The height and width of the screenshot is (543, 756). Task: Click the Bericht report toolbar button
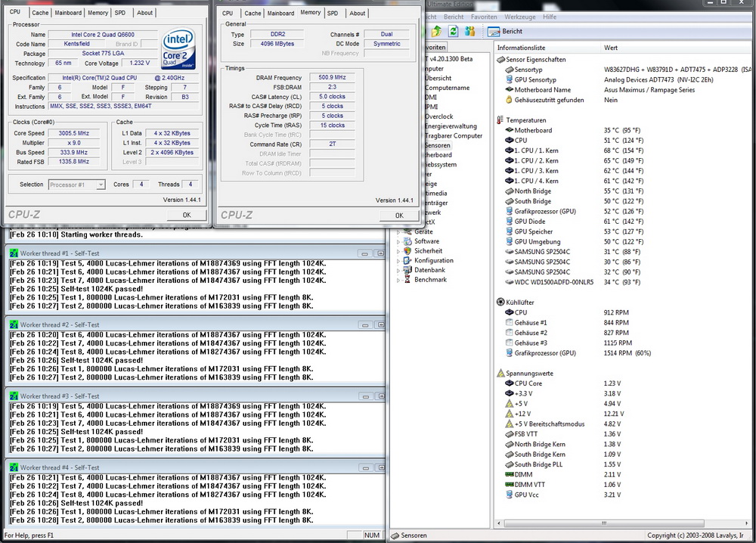pyautogui.click(x=505, y=31)
